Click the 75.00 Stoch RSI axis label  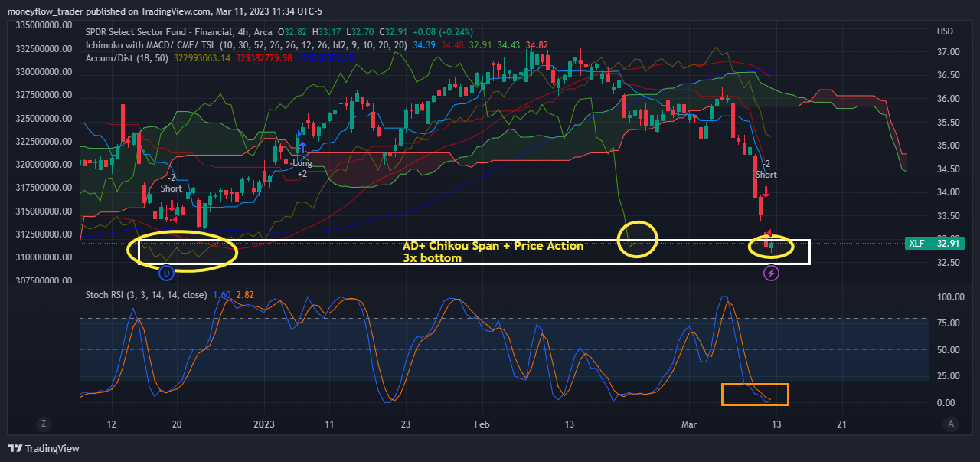pos(948,323)
